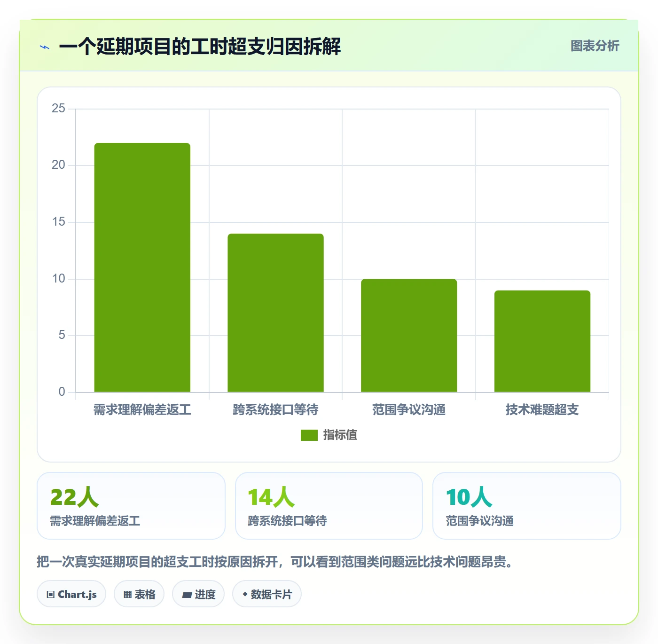The width and height of the screenshot is (658, 644).
Task: Select the 跨系统接口等待 bar in chart
Action: [x=276, y=313]
